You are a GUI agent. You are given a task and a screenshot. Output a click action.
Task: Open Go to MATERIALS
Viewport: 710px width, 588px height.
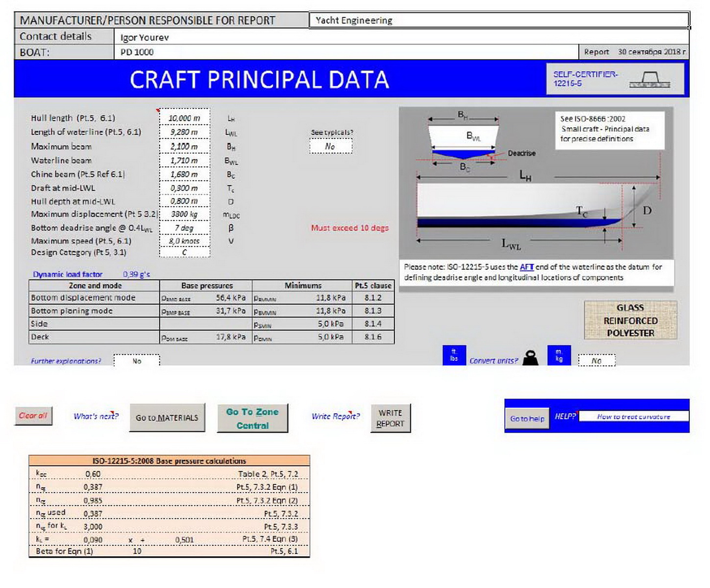pyautogui.click(x=167, y=417)
